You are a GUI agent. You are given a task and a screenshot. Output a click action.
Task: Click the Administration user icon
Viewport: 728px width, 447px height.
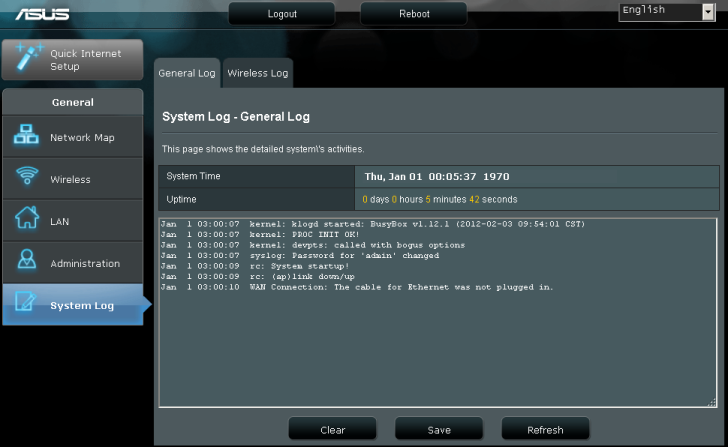(27, 259)
